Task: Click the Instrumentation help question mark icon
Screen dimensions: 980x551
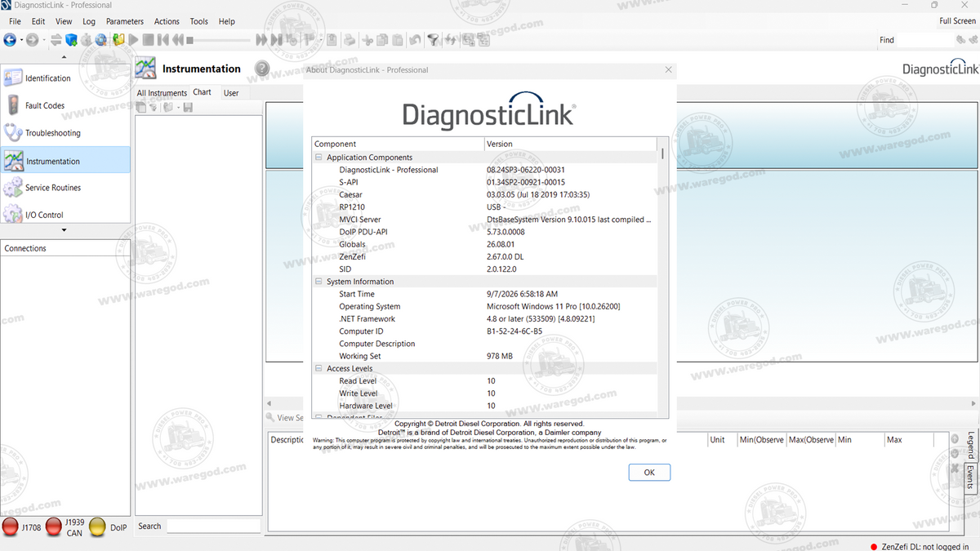Action: 262,69
